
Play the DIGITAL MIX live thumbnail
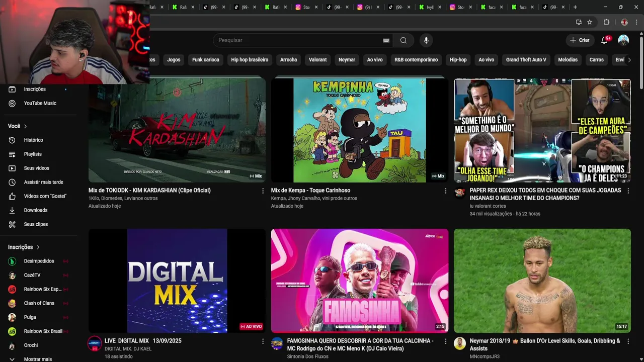pyautogui.click(x=177, y=281)
